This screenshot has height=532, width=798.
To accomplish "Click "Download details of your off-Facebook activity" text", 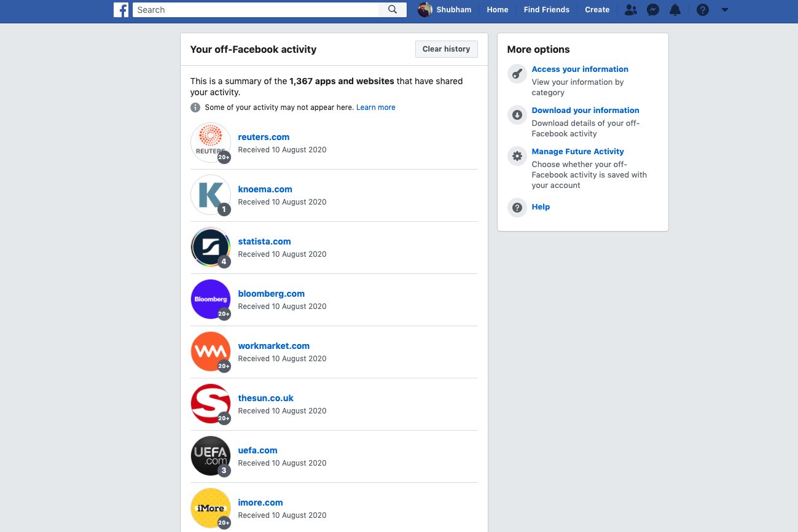I will (x=585, y=128).
